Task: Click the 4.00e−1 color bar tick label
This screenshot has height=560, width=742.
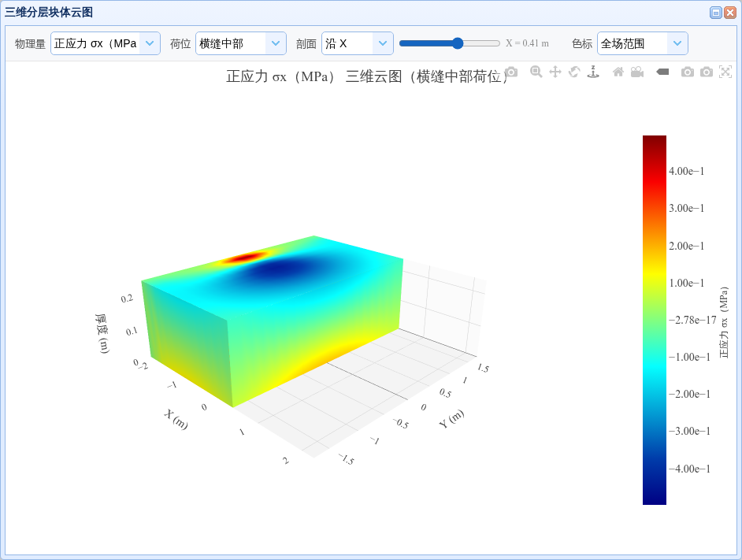Action: [x=687, y=172]
